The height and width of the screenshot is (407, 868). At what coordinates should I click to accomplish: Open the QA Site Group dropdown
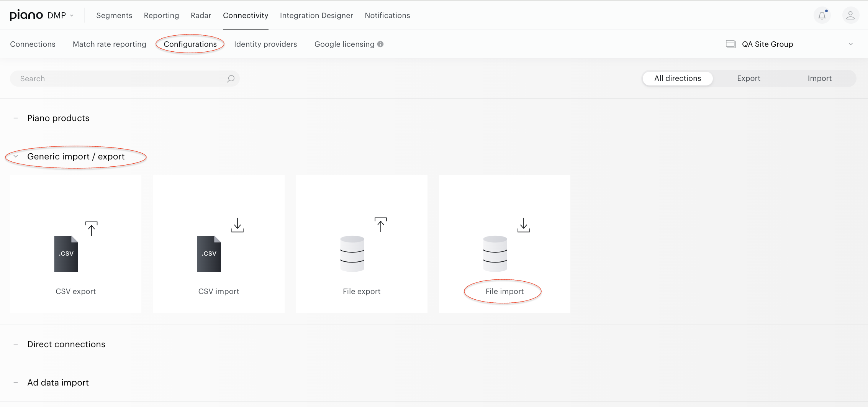[790, 44]
